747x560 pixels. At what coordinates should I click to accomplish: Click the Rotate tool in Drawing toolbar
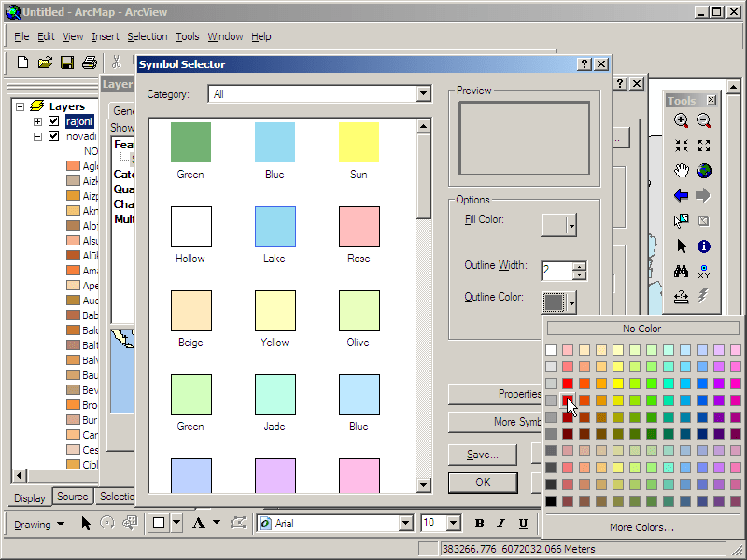coord(107,523)
